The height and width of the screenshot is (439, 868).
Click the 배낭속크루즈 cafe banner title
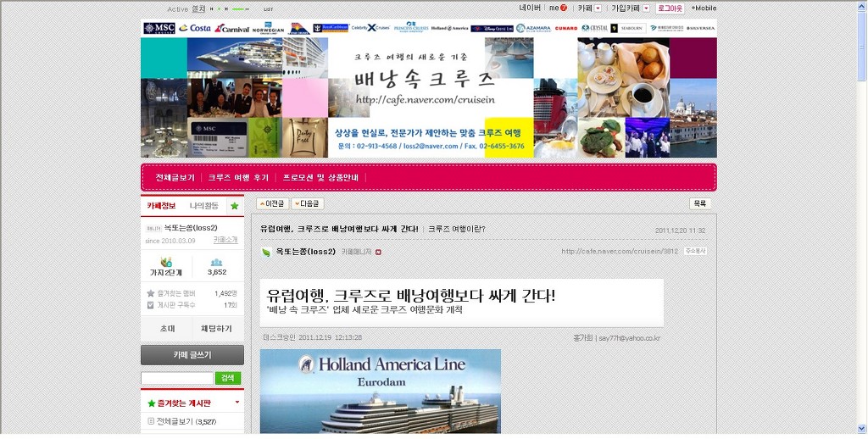click(425, 81)
